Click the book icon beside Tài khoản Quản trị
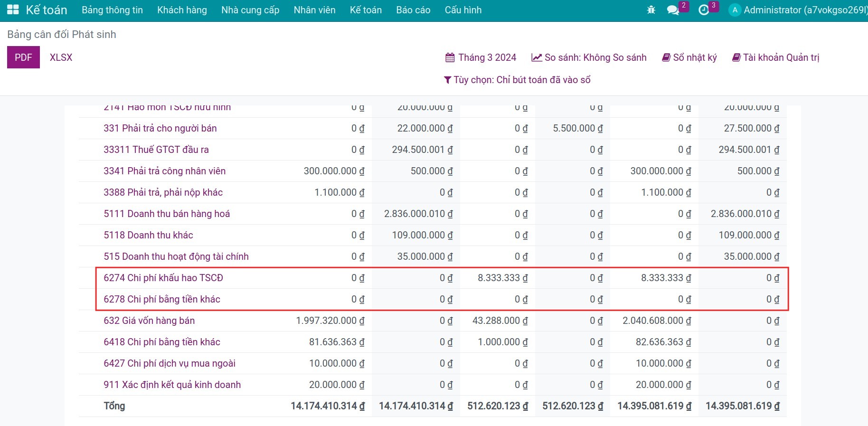 pyautogui.click(x=736, y=58)
